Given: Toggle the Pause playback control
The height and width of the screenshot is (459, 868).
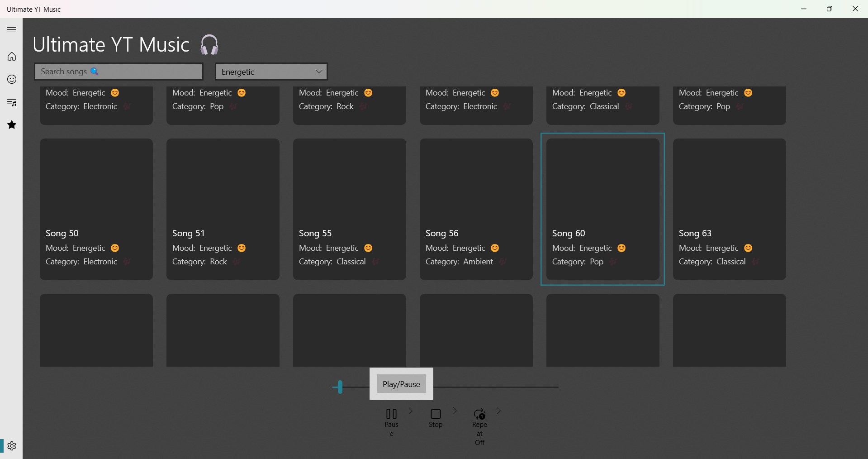Looking at the screenshot, I should [392, 416].
